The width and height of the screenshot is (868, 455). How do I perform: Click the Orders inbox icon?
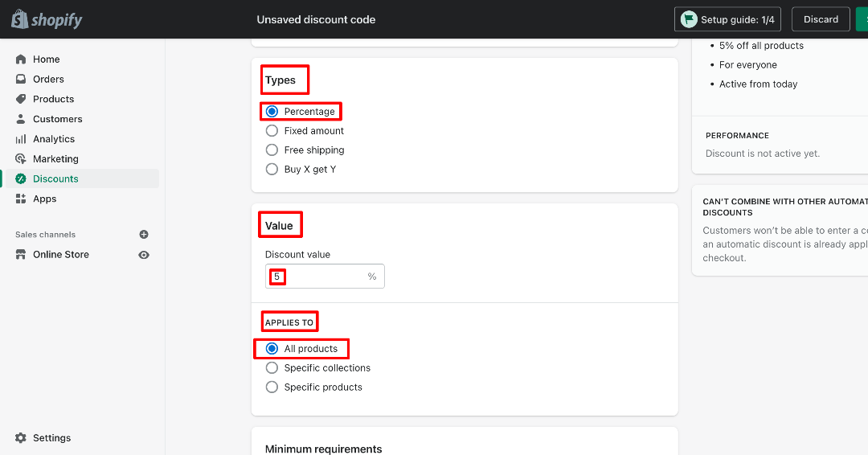pos(21,79)
